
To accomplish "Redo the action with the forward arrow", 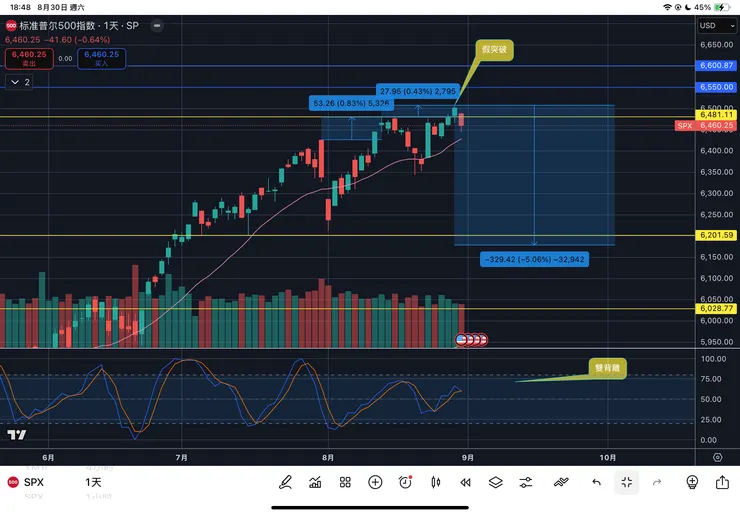I will 657,482.
